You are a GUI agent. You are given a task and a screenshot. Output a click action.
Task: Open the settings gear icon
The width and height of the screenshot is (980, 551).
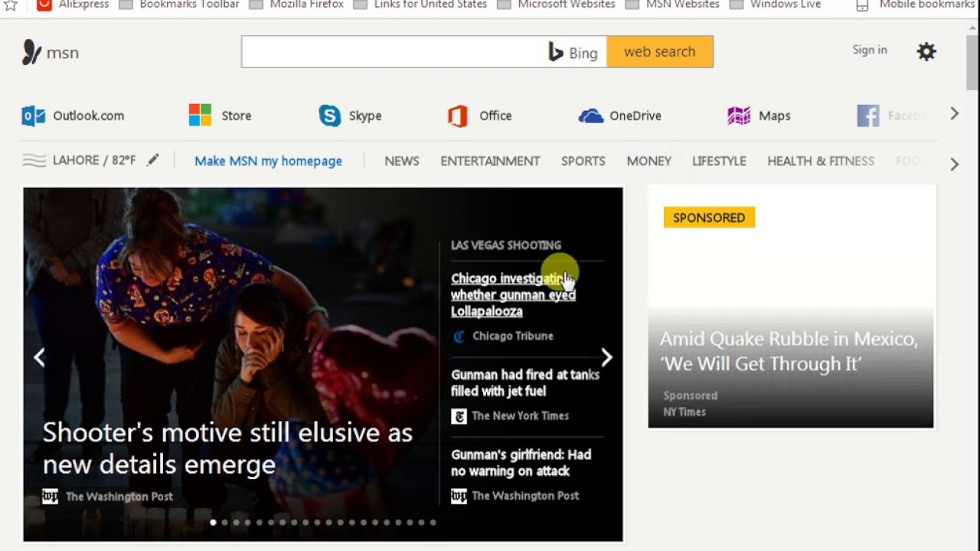pyautogui.click(x=926, y=52)
